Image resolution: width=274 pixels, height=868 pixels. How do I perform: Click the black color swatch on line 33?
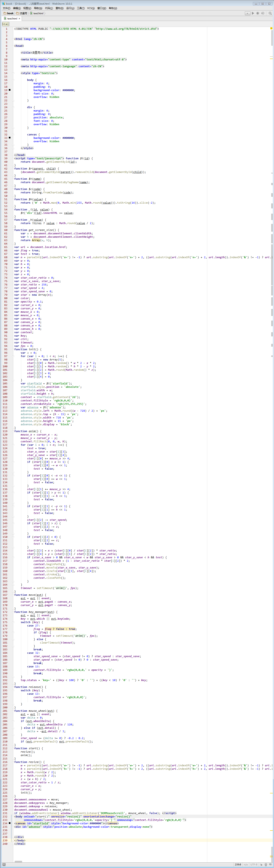(9, 138)
